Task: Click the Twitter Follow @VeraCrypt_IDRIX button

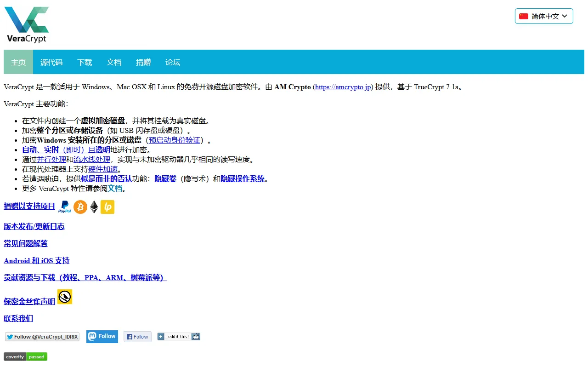Action: 42,337
